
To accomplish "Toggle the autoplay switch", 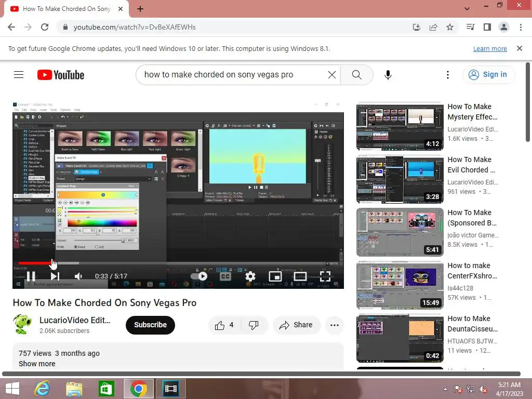I will point(199,276).
